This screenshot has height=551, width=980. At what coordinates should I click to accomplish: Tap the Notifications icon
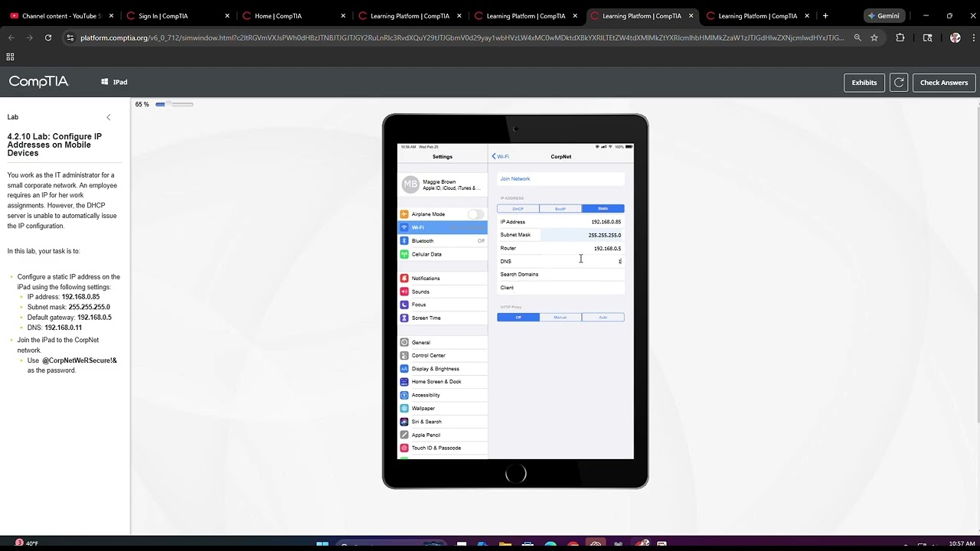pyautogui.click(x=404, y=279)
